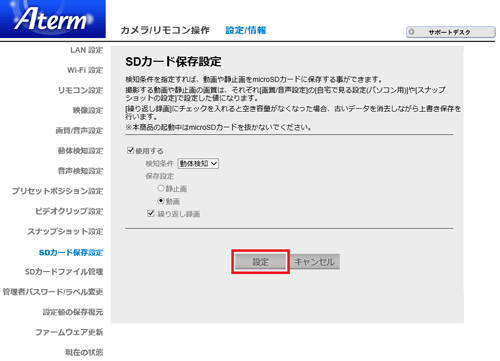500x361 pixels.
Task: Open 設定値の保存復元 page
Action: click(x=73, y=312)
